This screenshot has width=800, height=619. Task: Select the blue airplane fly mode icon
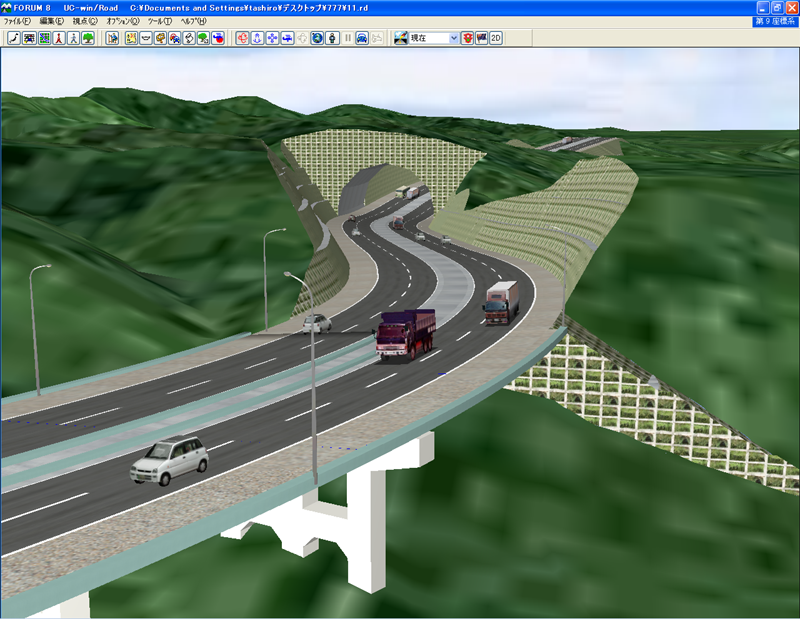[x=287, y=38]
